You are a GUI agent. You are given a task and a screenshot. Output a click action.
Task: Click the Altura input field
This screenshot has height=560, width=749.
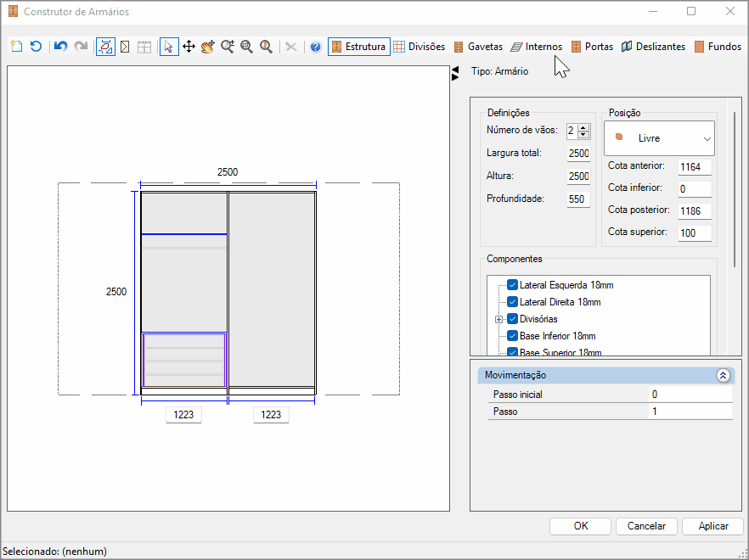[578, 176]
